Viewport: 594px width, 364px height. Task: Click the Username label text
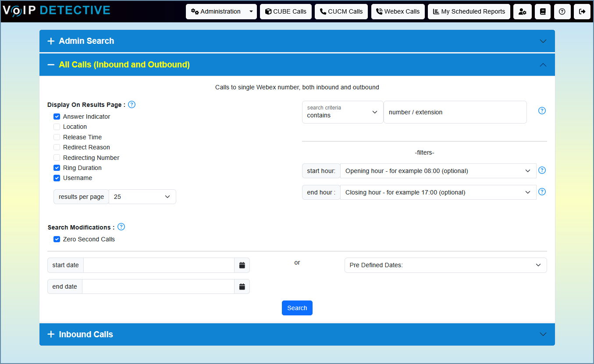[78, 178]
